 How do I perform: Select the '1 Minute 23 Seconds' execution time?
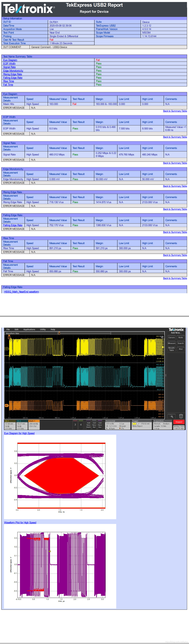tap(61, 43)
